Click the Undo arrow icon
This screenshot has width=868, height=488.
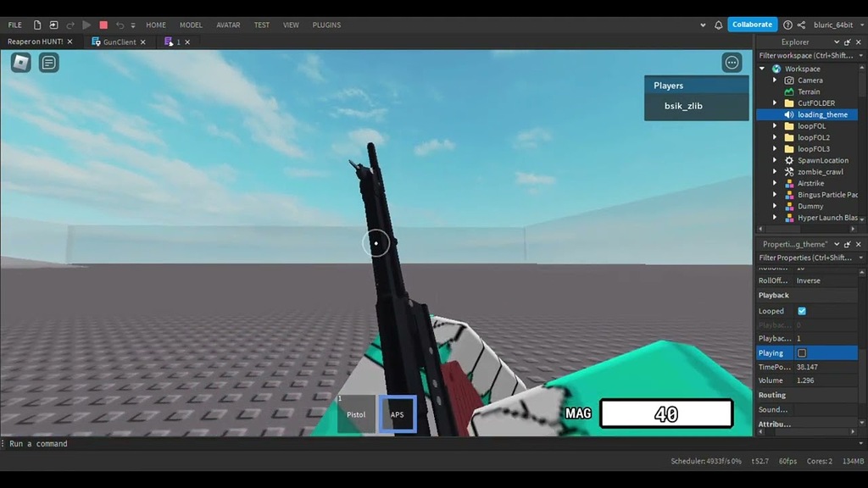click(119, 25)
